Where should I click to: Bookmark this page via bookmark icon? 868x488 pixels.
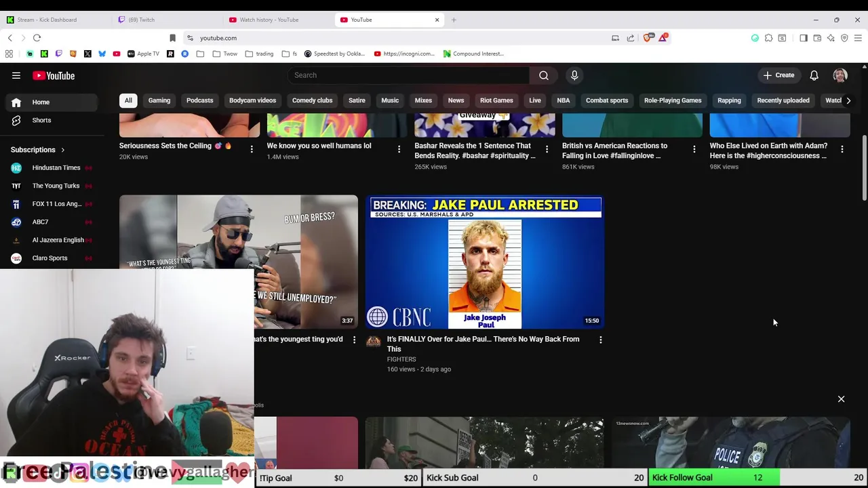pyautogui.click(x=172, y=38)
